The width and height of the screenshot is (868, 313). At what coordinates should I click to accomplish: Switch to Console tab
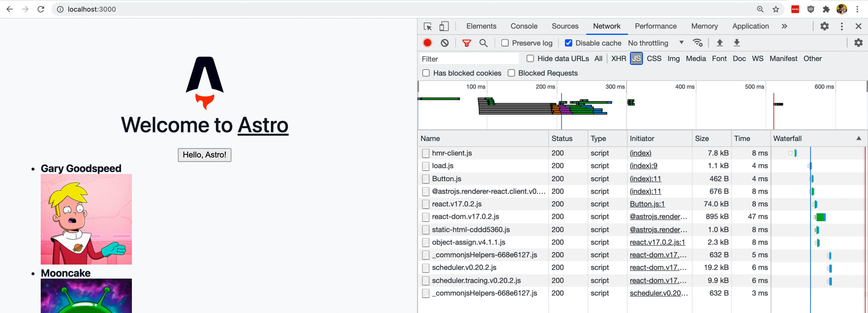524,26
